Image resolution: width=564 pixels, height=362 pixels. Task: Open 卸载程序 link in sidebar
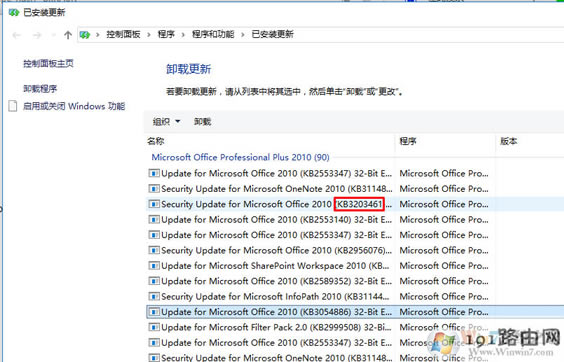[40, 89]
